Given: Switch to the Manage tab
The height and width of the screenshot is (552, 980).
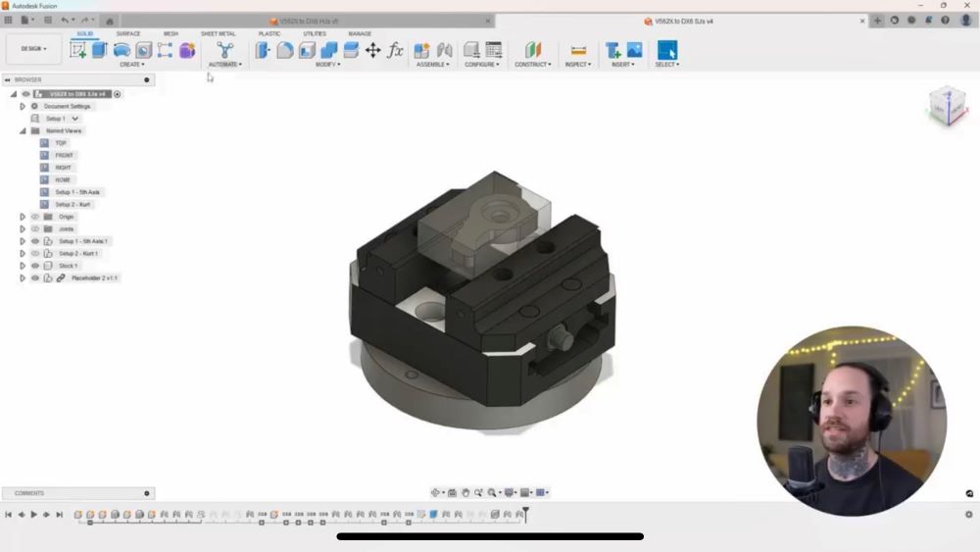Looking at the screenshot, I should [x=360, y=33].
